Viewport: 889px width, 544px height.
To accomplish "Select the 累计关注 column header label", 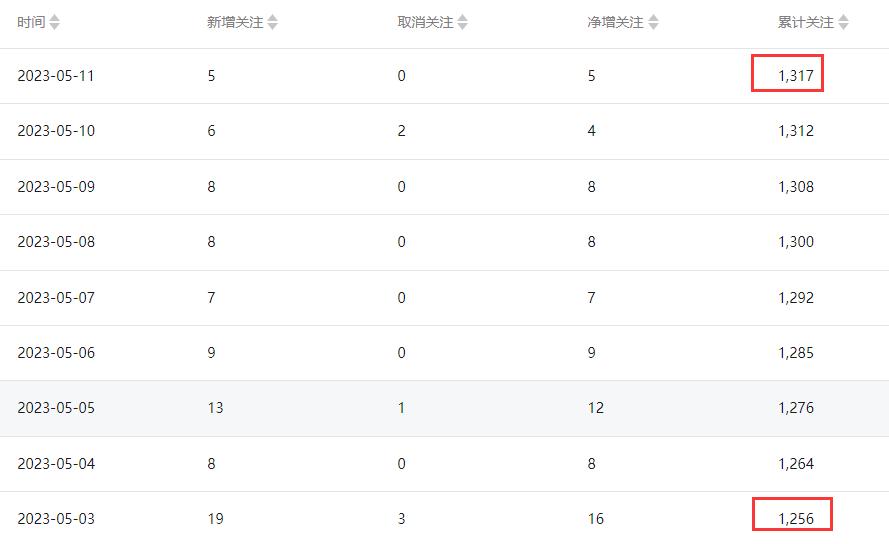I will click(805, 22).
